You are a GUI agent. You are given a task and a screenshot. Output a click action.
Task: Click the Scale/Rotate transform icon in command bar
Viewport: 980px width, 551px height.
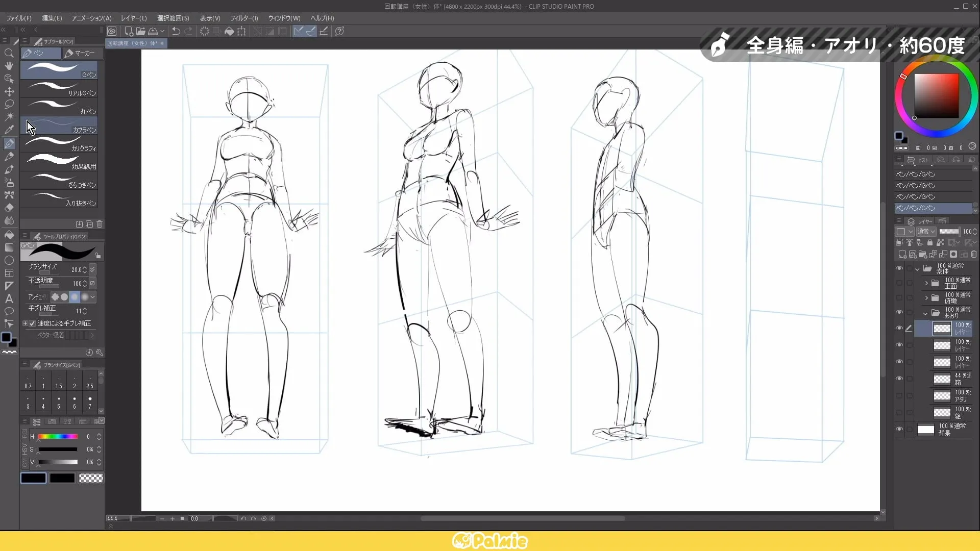point(241,31)
